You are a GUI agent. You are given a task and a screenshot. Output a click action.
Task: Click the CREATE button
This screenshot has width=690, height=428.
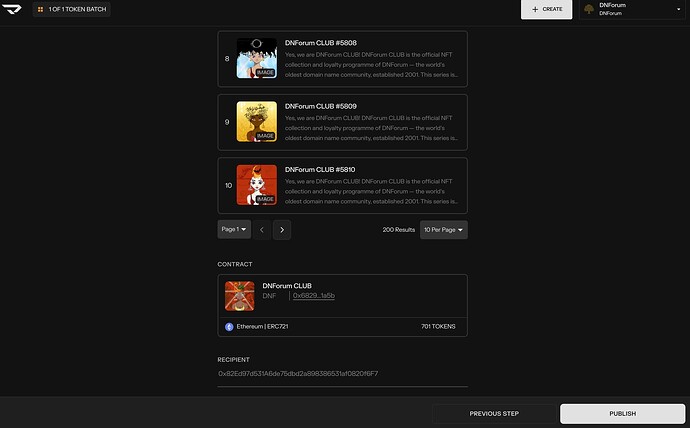[x=547, y=9]
